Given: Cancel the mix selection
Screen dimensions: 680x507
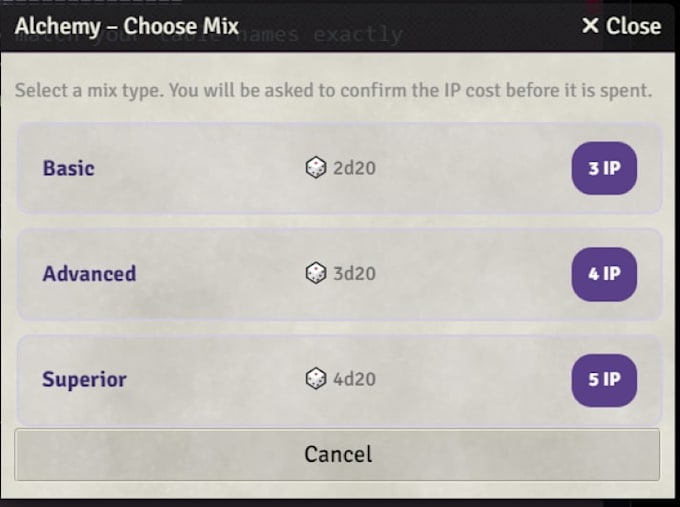Looking at the screenshot, I should coord(337,455).
